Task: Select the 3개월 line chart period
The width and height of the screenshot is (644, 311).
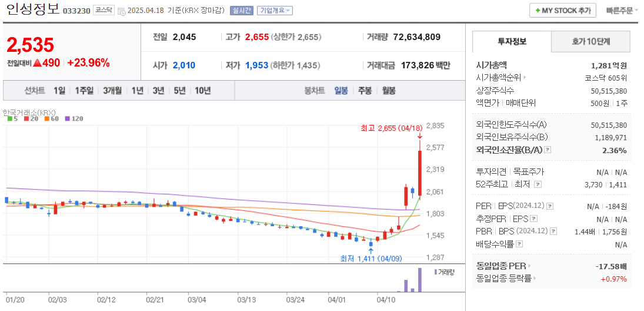Action: point(112,91)
